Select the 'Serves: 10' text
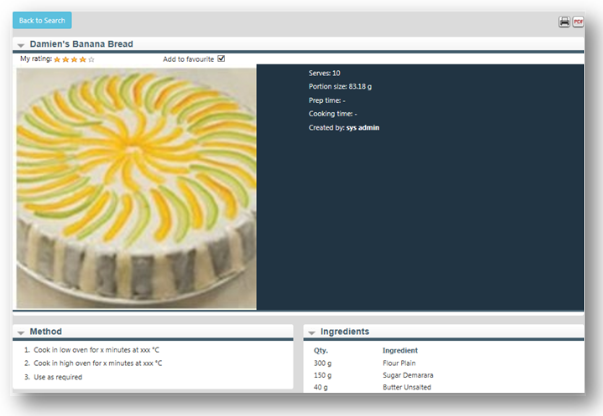603x416 pixels. point(324,73)
